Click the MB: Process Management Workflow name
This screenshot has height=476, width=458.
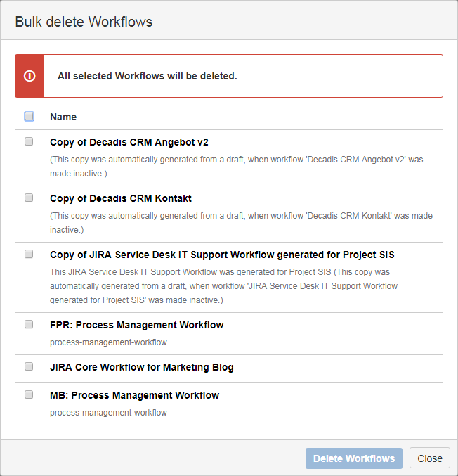(135, 395)
